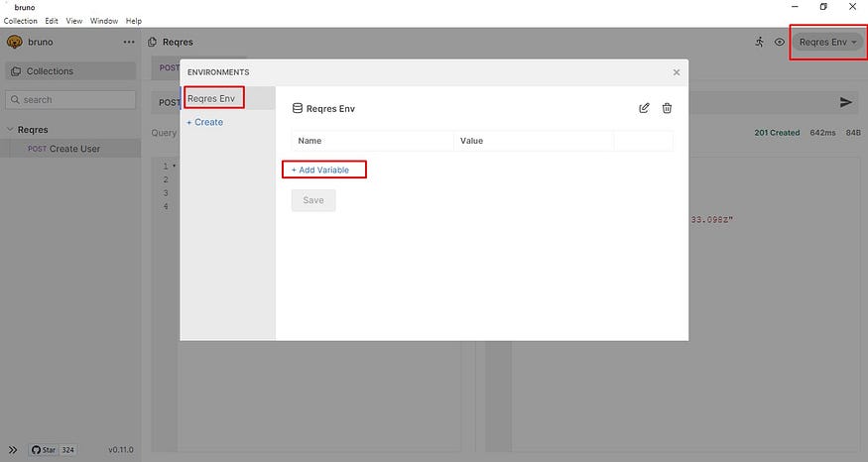Close the Environments dialog

coord(676,72)
